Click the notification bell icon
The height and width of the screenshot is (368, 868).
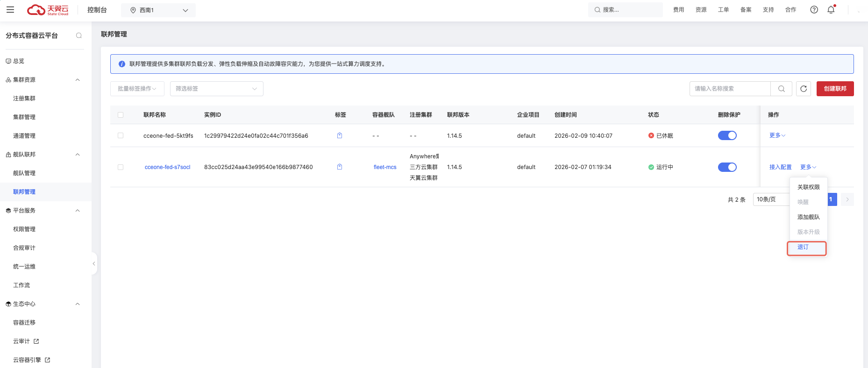(x=831, y=10)
